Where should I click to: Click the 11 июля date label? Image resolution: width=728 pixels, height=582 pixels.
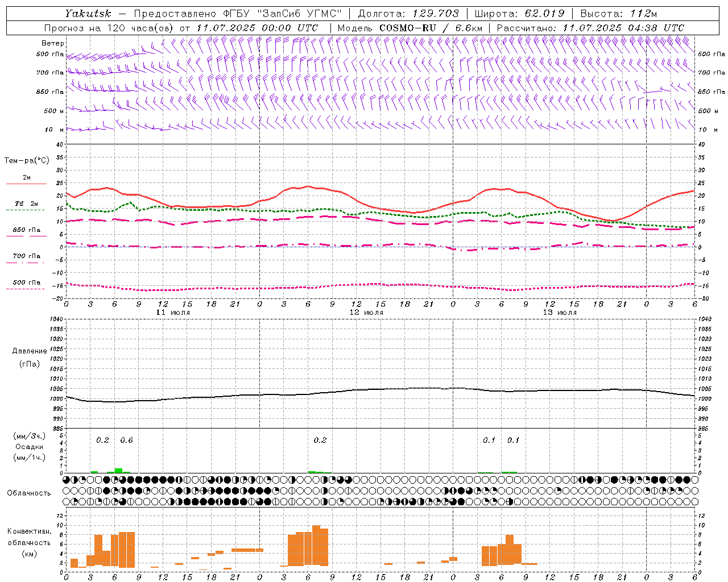pyautogui.click(x=173, y=313)
